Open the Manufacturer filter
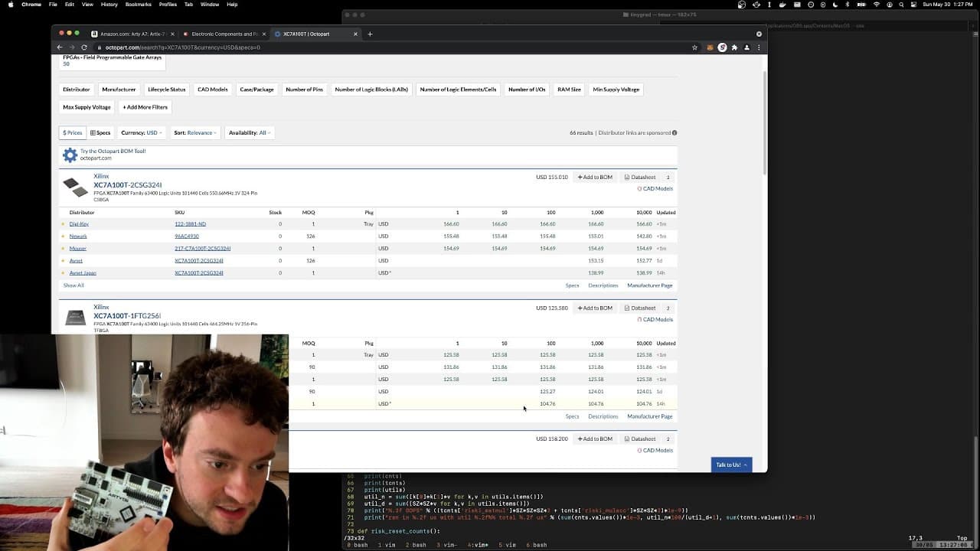Screen dimensions: 980x551 [x=119, y=90]
